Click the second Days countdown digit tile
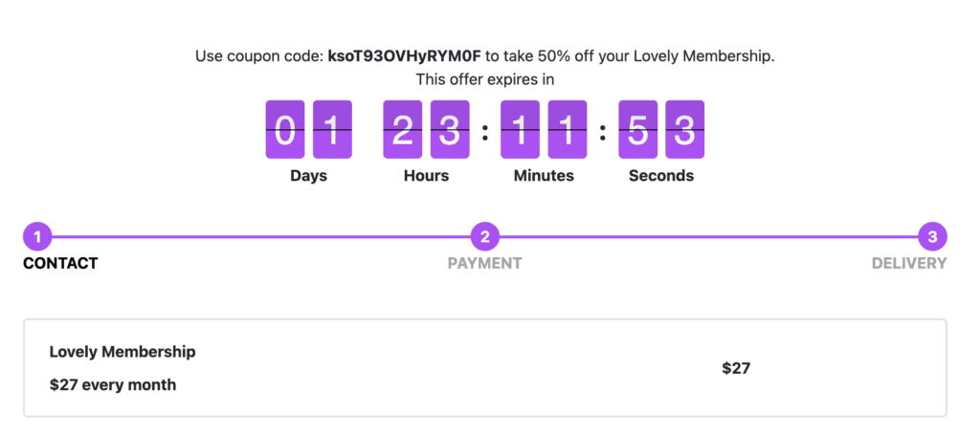This screenshot has width=980, height=434. tap(332, 130)
